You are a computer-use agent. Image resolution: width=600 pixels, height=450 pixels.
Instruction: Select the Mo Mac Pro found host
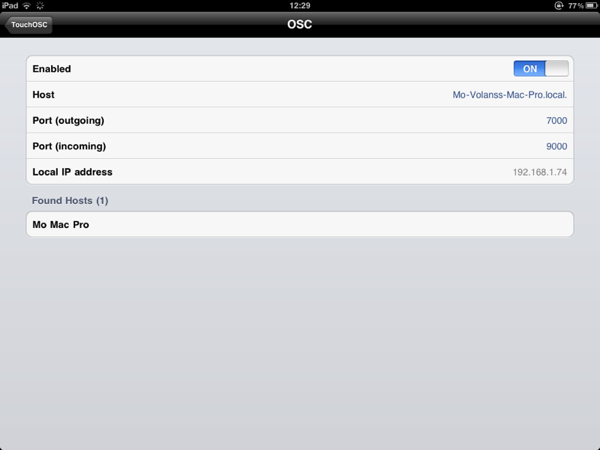[300, 224]
